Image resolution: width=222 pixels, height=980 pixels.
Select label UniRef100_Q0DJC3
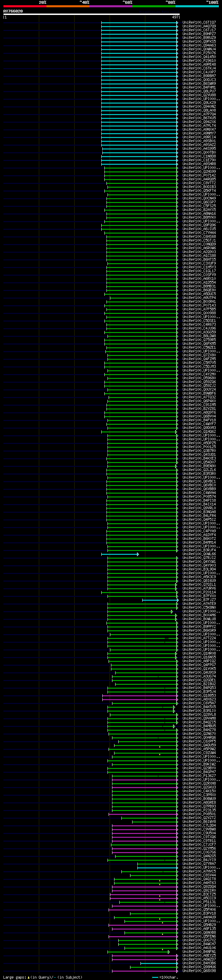tap(199, 80)
